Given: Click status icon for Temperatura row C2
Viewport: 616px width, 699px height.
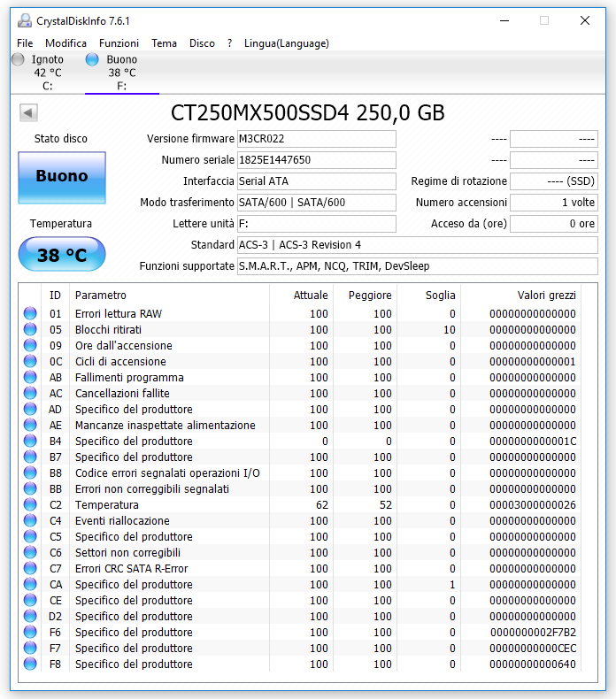Looking at the screenshot, I should tap(30, 504).
